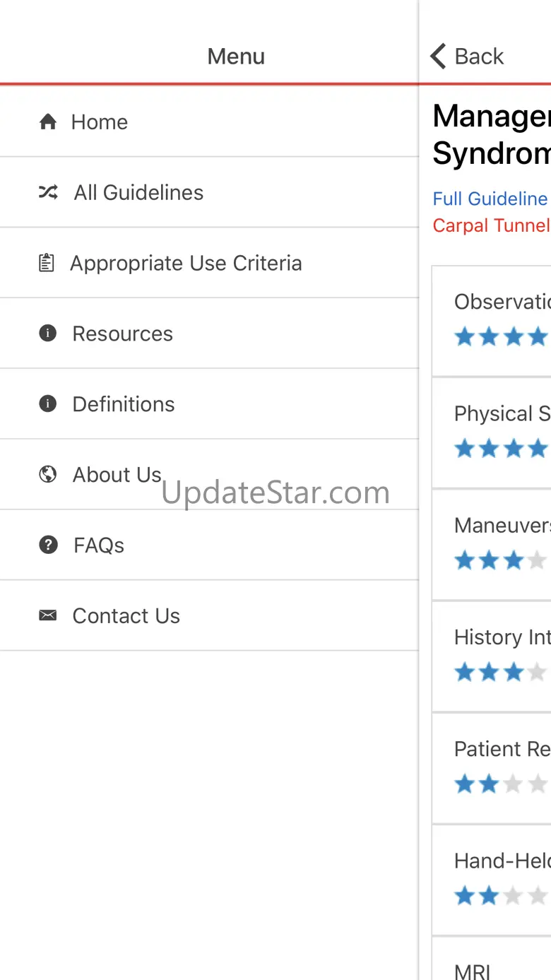The height and width of the screenshot is (980, 551).
Task: Click the Contact Us envelope icon
Action: click(x=47, y=615)
